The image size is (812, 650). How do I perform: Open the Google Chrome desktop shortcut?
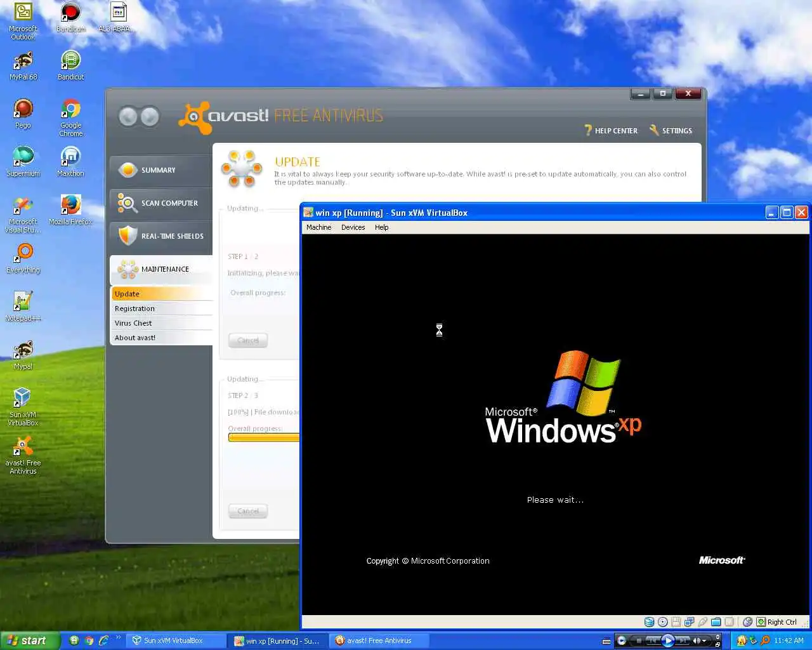[x=70, y=117]
